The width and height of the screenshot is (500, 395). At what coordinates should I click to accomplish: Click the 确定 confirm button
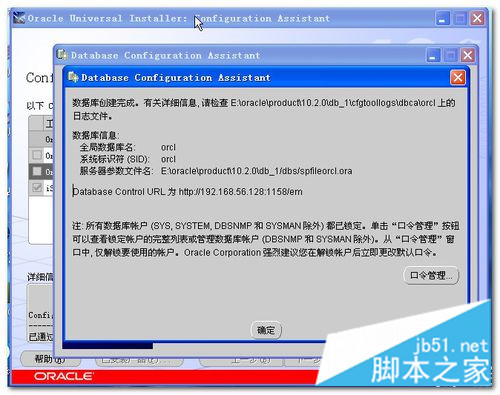point(266,330)
